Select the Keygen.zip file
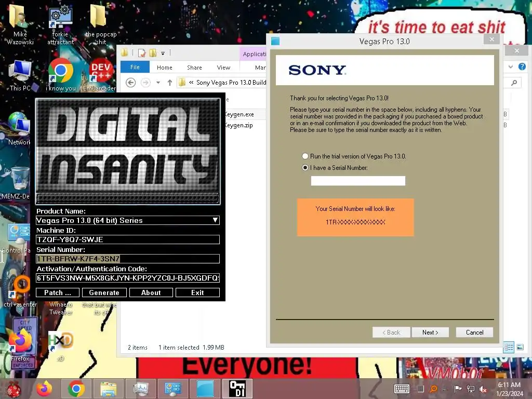 click(x=239, y=125)
